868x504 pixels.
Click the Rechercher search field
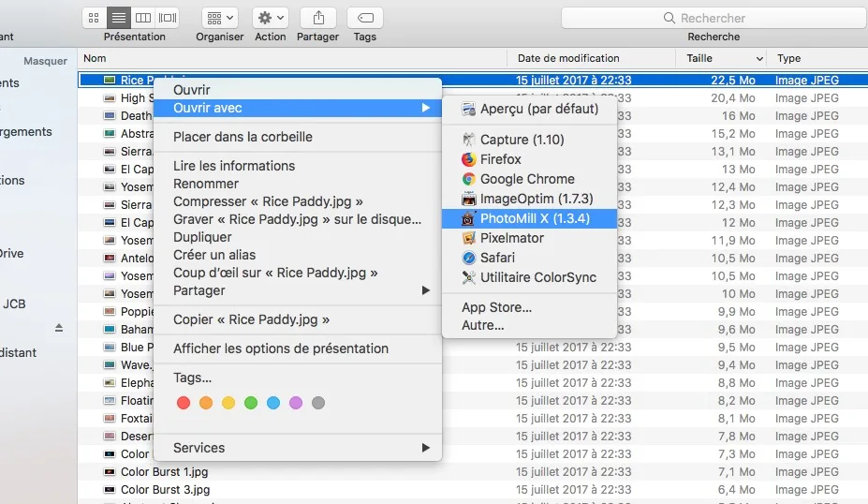[x=714, y=18]
